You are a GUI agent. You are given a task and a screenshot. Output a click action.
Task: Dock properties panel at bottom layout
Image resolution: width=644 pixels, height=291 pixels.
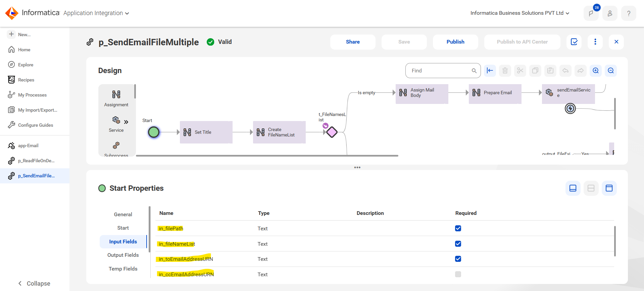[573, 188]
